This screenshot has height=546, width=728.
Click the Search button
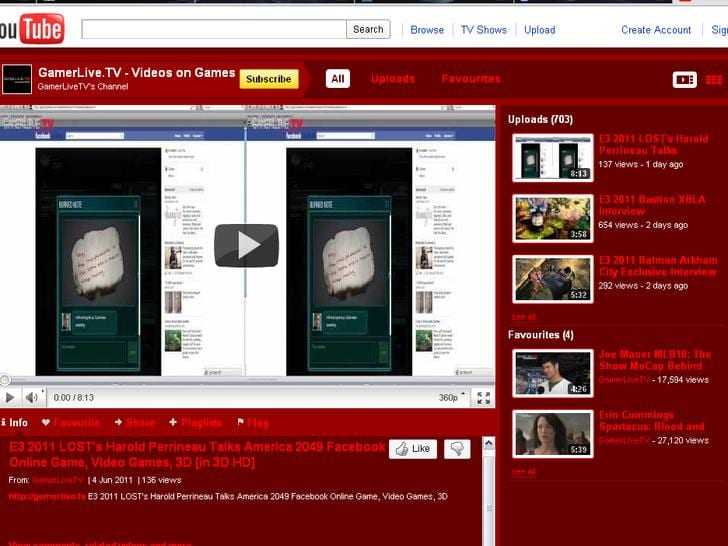point(368,30)
